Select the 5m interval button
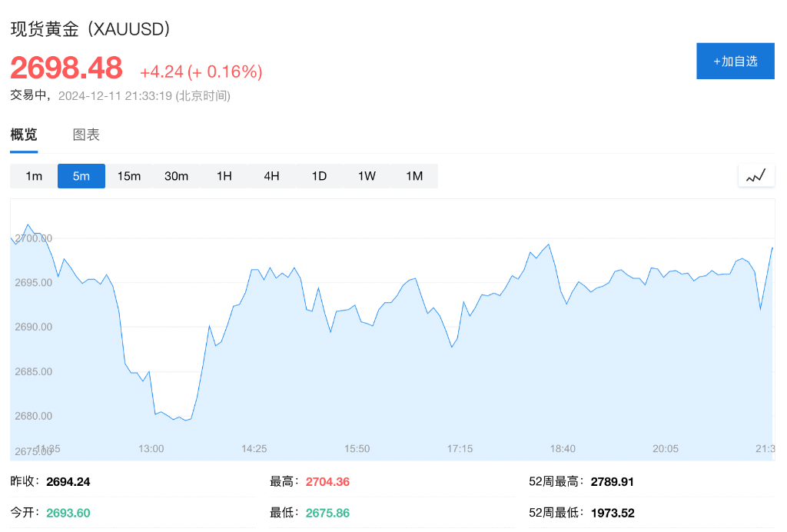This screenshot has width=787, height=532. (x=81, y=176)
